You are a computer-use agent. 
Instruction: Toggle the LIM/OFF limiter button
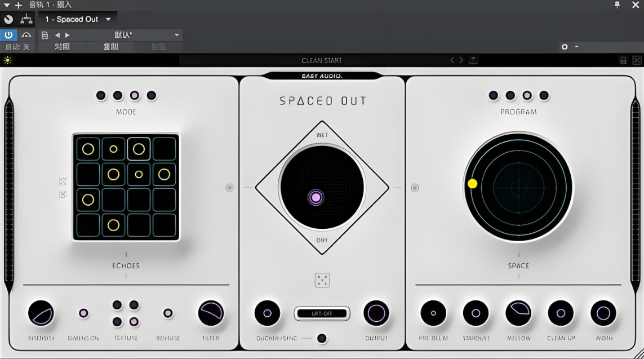pyautogui.click(x=322, y=313)
